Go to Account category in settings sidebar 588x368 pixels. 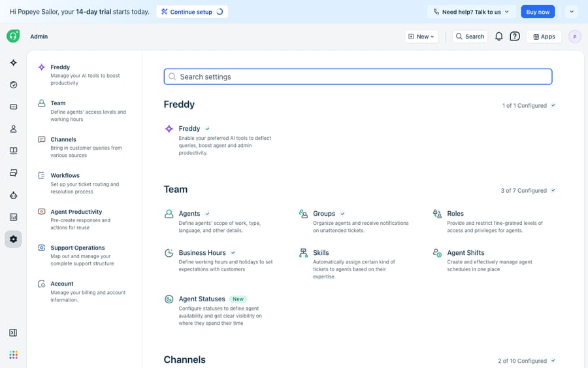84,292
